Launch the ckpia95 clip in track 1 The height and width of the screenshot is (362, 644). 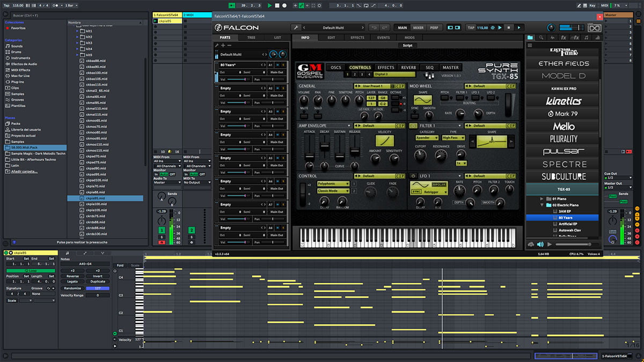156,21
